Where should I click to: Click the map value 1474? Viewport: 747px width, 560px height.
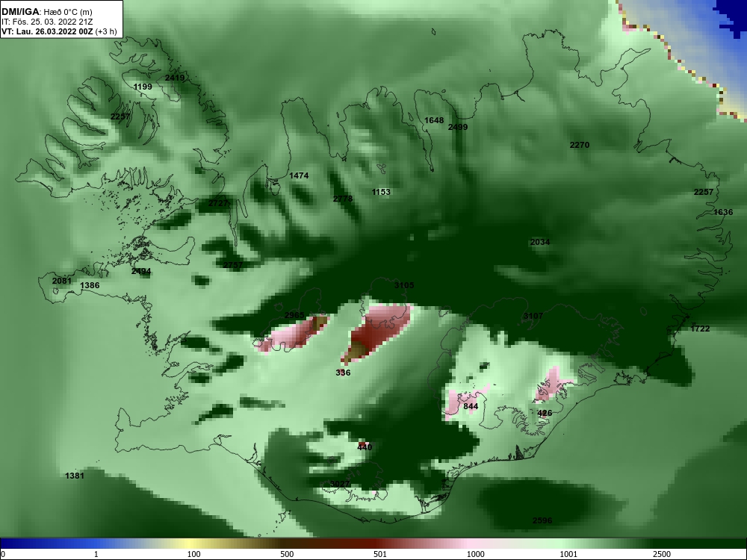[300, 175]
